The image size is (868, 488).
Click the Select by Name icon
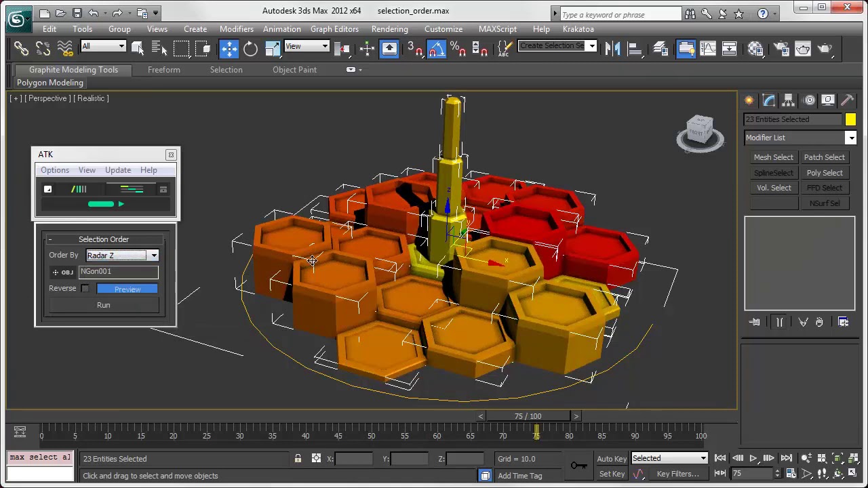tap(159, 48)
